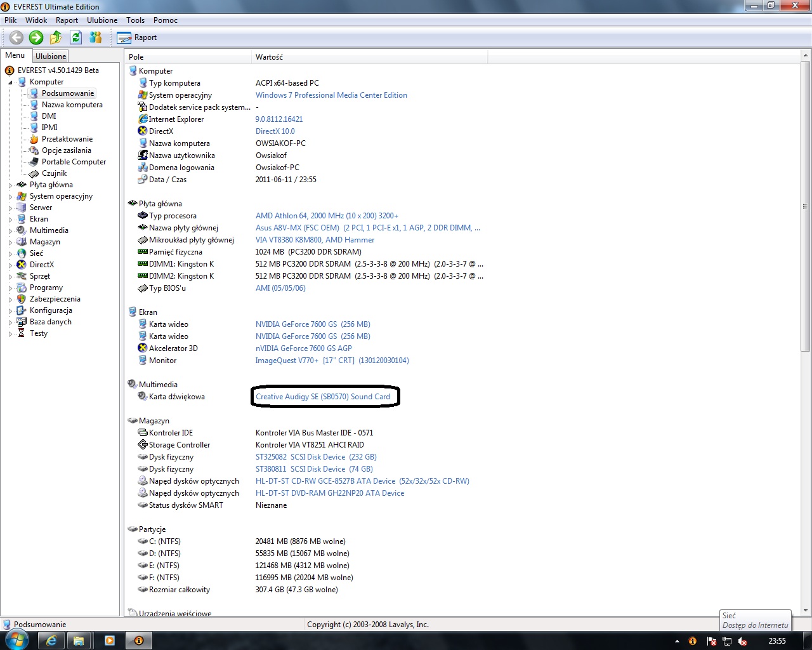Viewport: 812px width, 650px height.
Task: Click the VIA VT8380 K8M800 chipset link
Action: point(315,240)
